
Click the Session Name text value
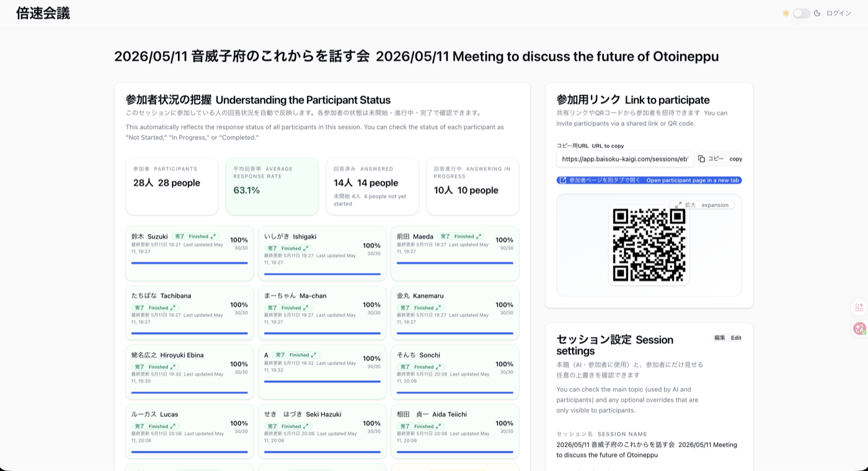[x=647, y=450]
